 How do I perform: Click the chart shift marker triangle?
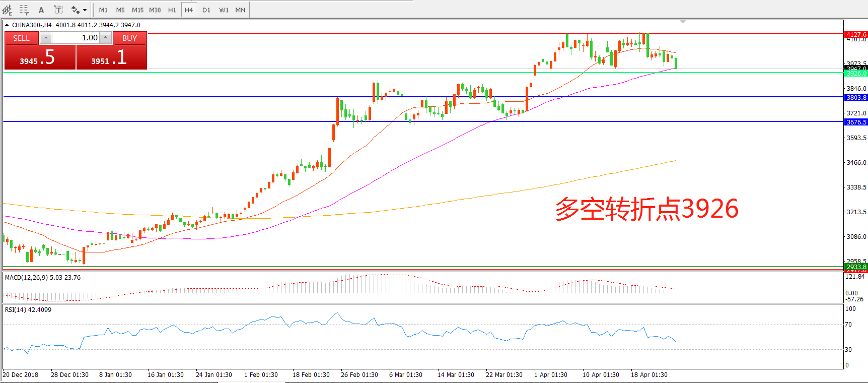click(x=683, y=22)
